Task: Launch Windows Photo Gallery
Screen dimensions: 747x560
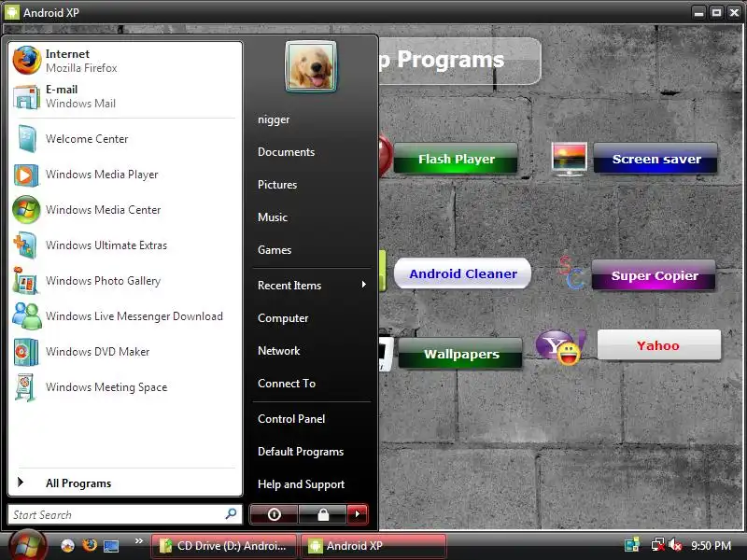Action: pos(125,281)
